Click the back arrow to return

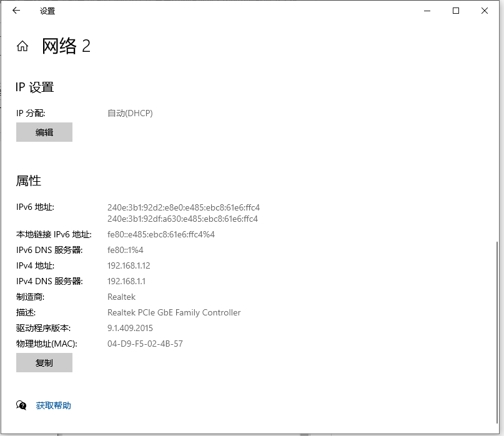pos(16,11)
